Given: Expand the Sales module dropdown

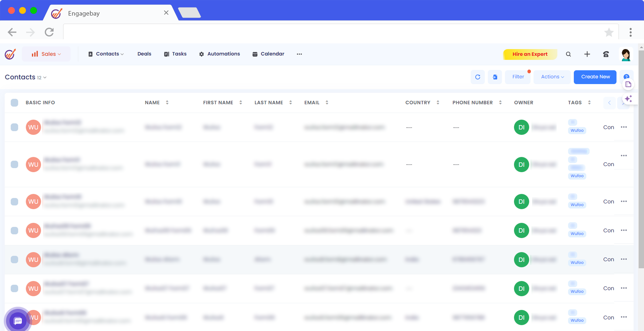Looking at the screenshot, I should click(x=46, y=54).
